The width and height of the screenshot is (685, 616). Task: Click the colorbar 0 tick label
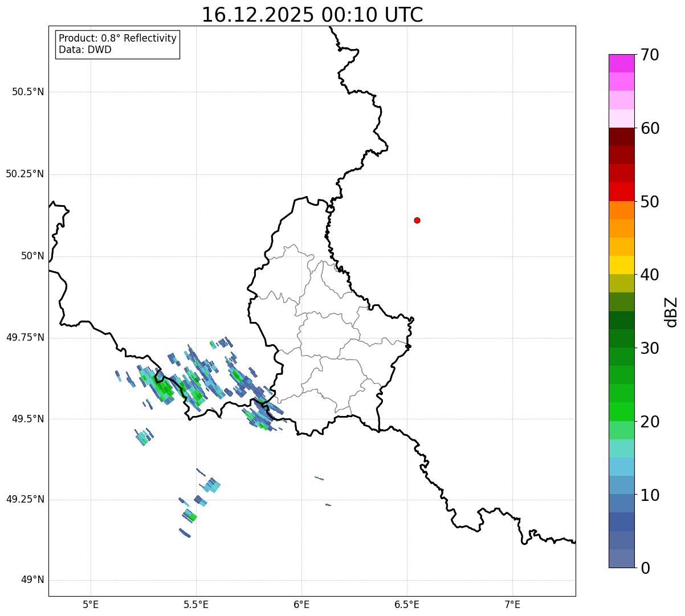click(645, 568)
